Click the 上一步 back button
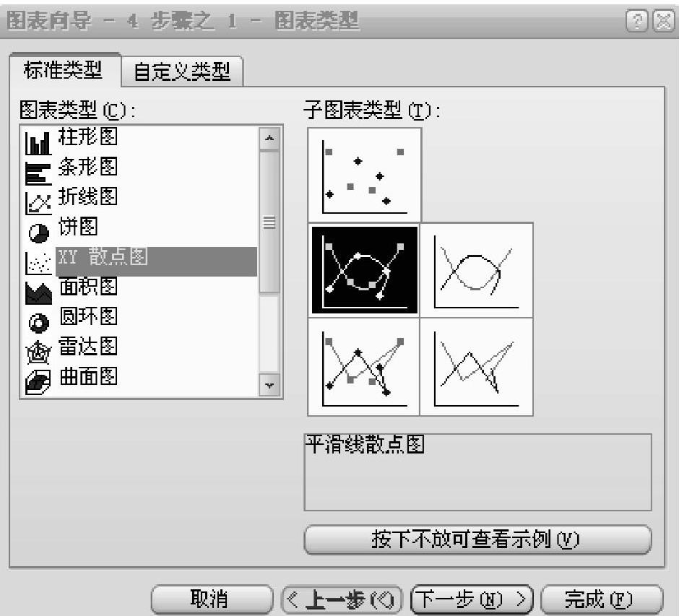Screen dimensions: 679x616 click(342, 599)
